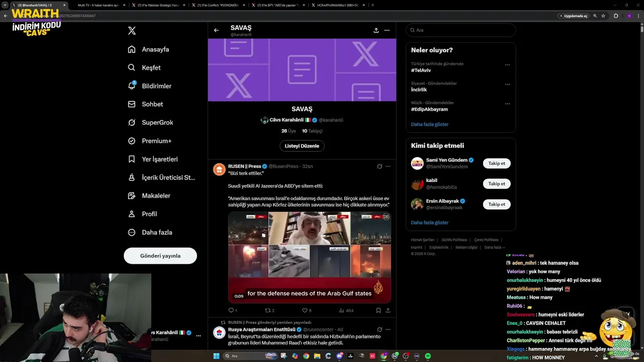Share the SAVAŞ list

point(376,30)
